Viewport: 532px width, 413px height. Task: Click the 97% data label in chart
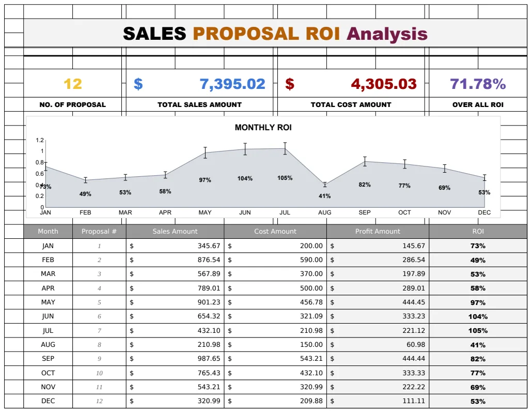pos(205,180)
